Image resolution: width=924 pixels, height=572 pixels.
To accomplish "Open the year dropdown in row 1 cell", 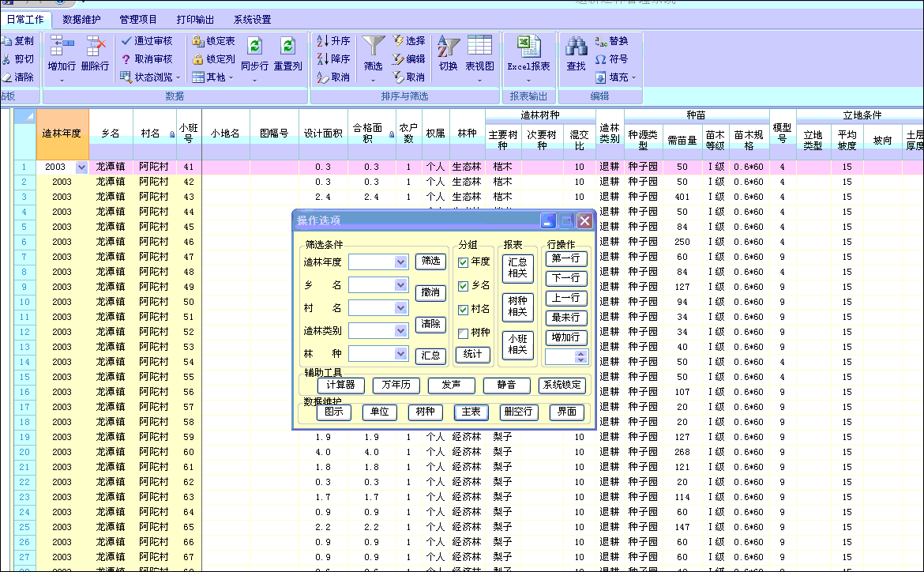I will [x=81, y=167].
